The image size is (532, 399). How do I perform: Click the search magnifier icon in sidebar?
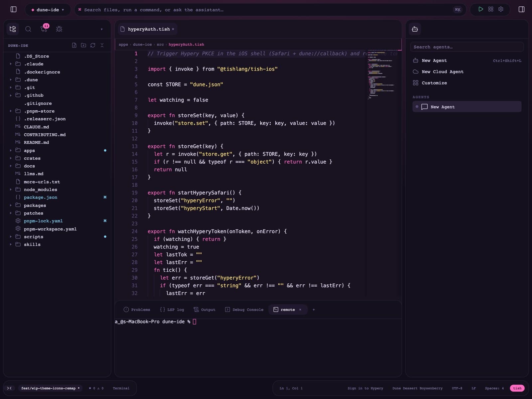[28, 29]
